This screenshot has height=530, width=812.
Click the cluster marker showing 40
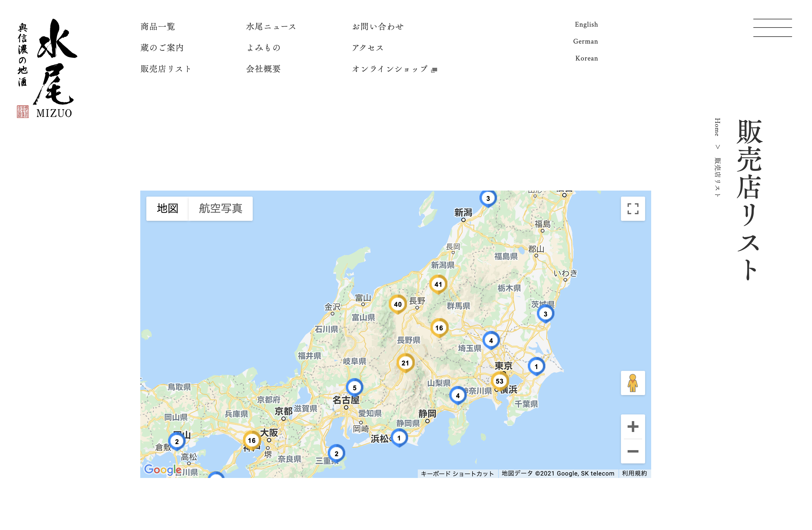[398, 304]
